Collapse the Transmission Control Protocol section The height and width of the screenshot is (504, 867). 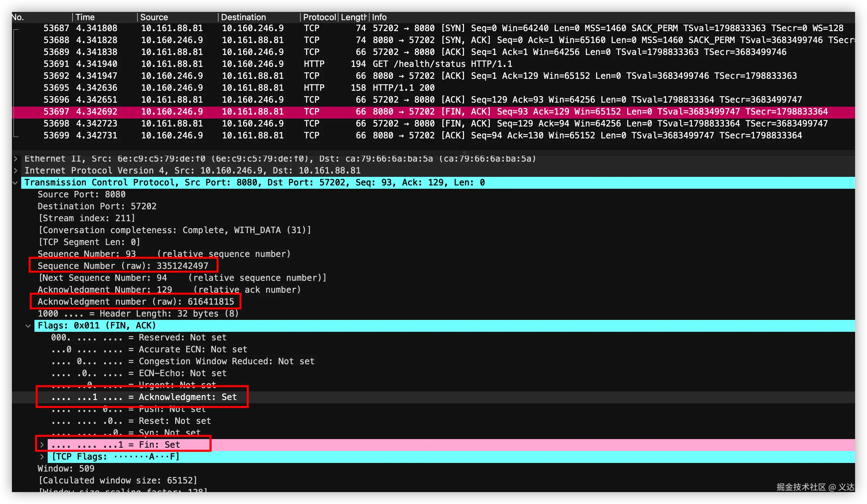click(15, 183)
